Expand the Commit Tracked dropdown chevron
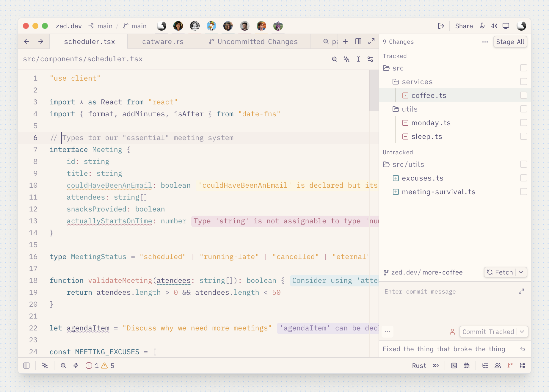549x392 pixels. click(522, 332)
